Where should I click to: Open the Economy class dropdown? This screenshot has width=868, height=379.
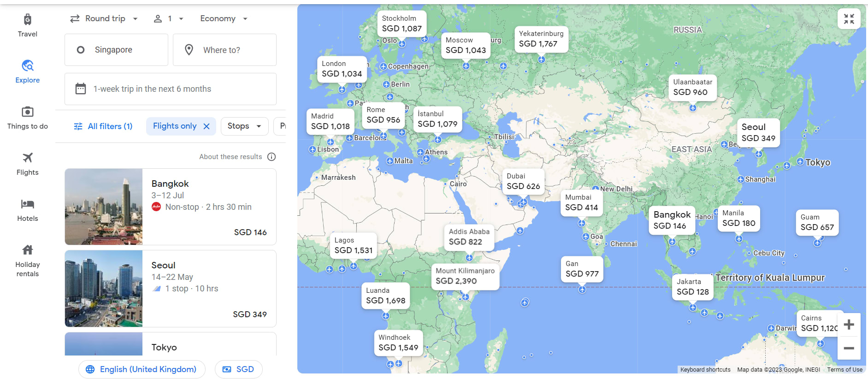(x=224, y=18)
